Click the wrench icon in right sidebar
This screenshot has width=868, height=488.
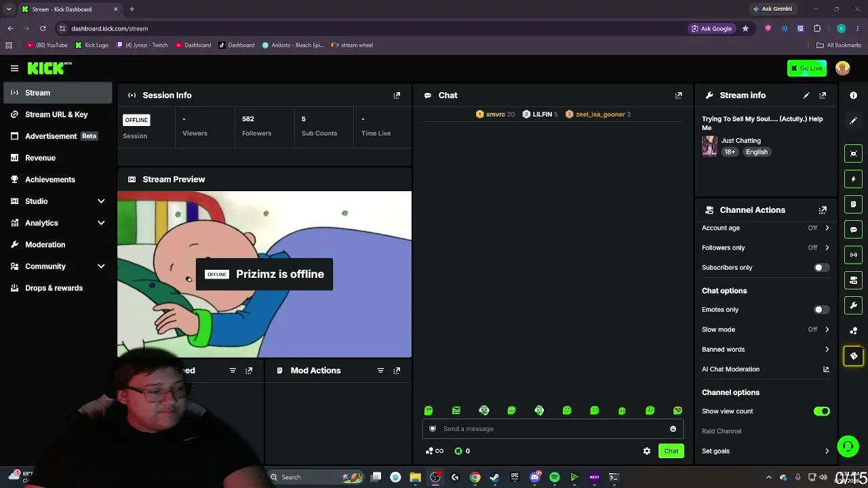click(x=853, y=306)
